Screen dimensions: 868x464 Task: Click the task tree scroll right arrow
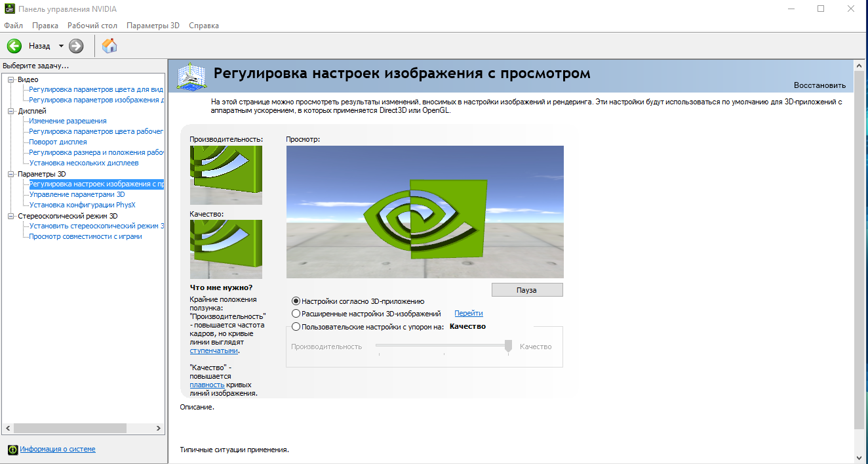coord(159,428)
